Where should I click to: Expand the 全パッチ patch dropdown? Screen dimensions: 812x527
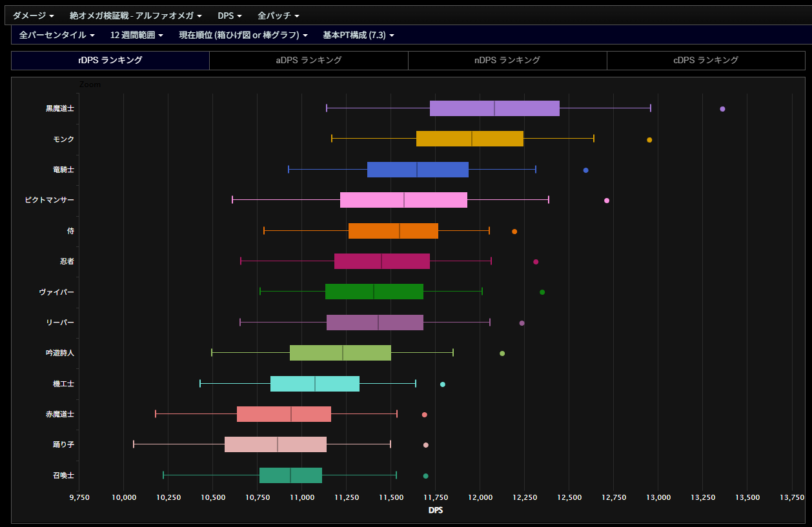pos(278,15)
